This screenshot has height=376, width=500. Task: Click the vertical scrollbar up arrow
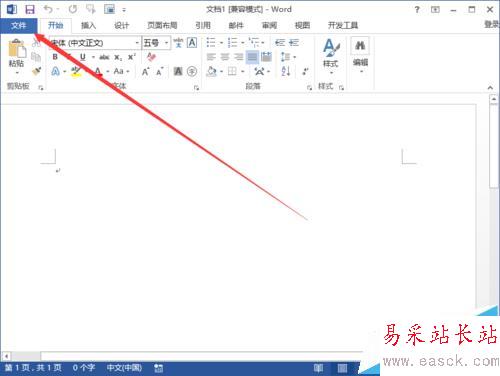[494, 99]
